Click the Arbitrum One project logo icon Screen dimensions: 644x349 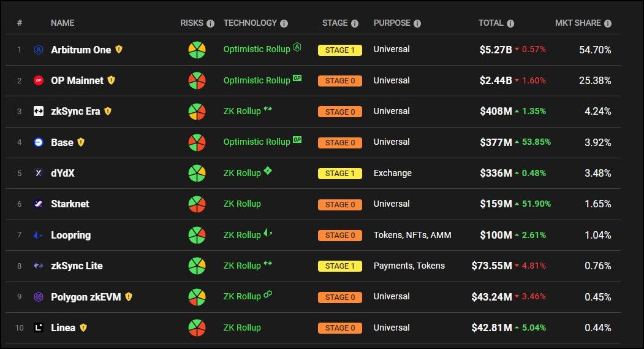(39, 50)
